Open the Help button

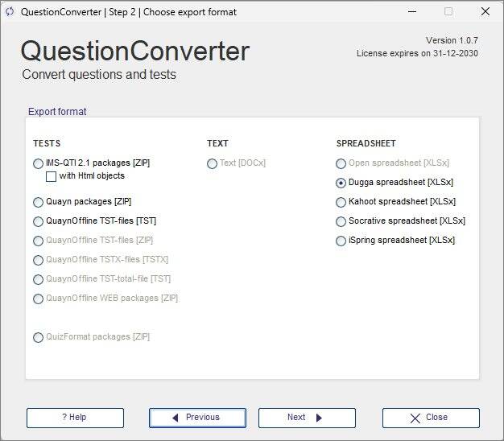[x=75, y=418]
